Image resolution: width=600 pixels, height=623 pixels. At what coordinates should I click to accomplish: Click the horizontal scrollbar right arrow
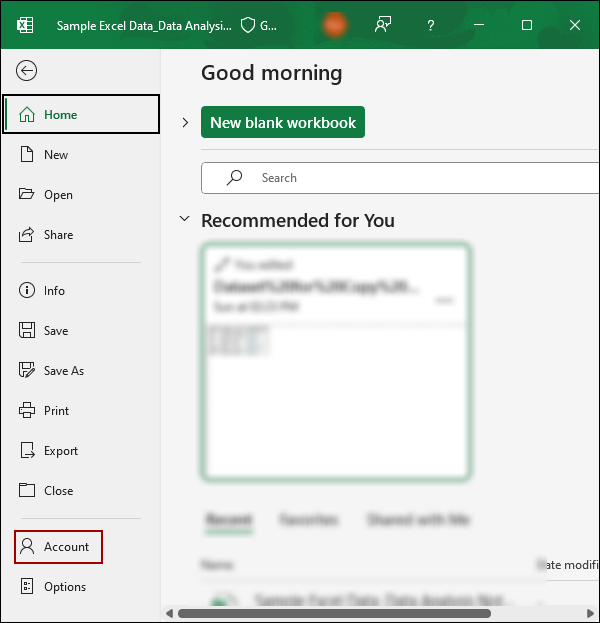click(591, 613)
